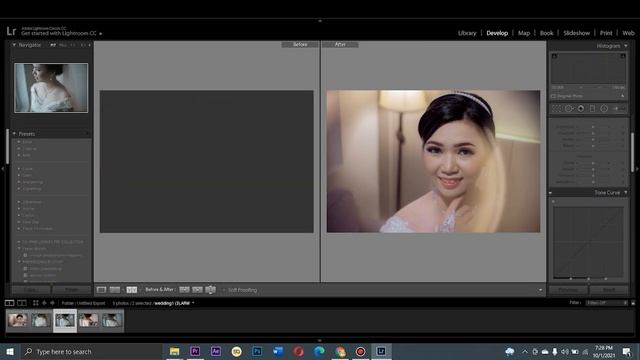Toggle highlight clipping indicator in histogram
The image size is (640, 360).
tap(623, 56)
